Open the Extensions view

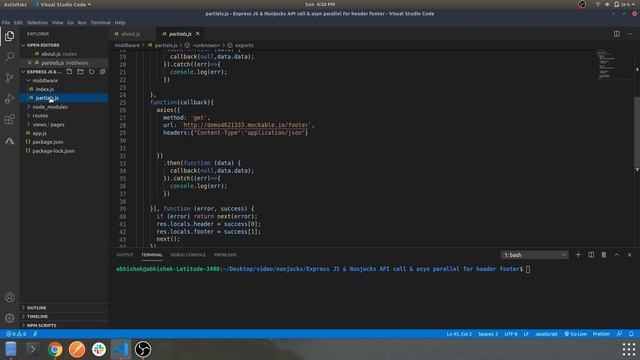(x=9, y=119)
